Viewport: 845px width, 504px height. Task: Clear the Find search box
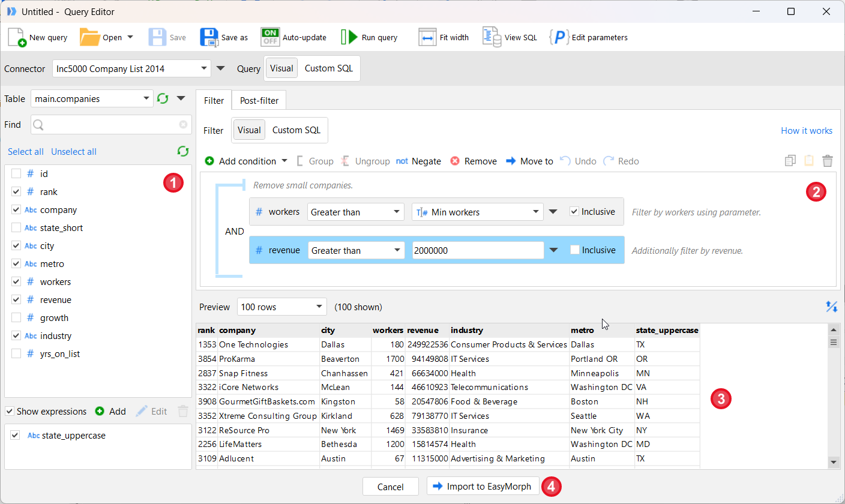pos(183,125)
